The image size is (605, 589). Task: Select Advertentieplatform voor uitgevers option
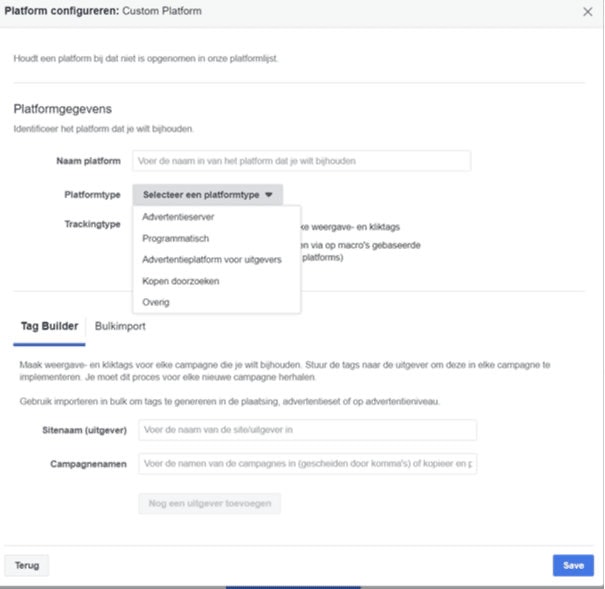point(216,260)
